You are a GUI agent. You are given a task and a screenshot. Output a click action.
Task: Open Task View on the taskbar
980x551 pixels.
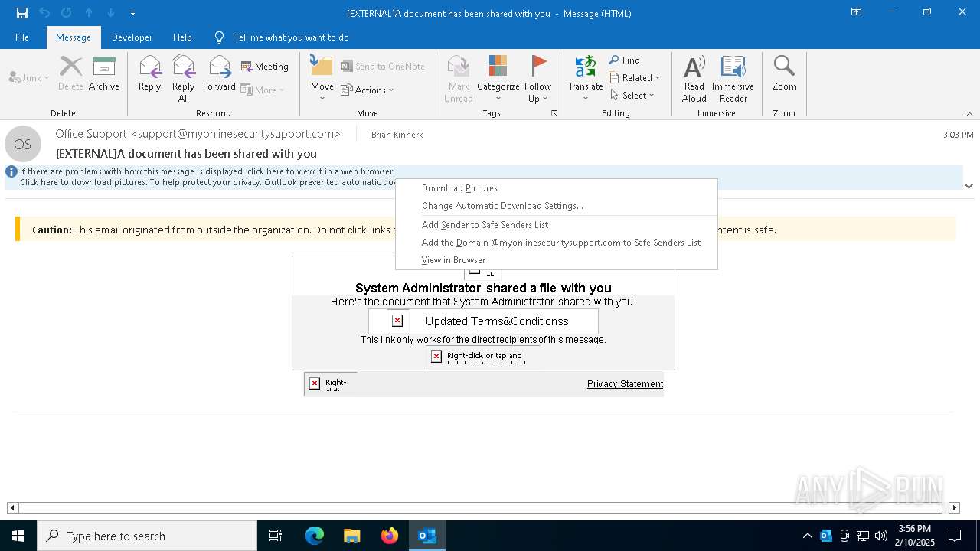tap(276, 536)
